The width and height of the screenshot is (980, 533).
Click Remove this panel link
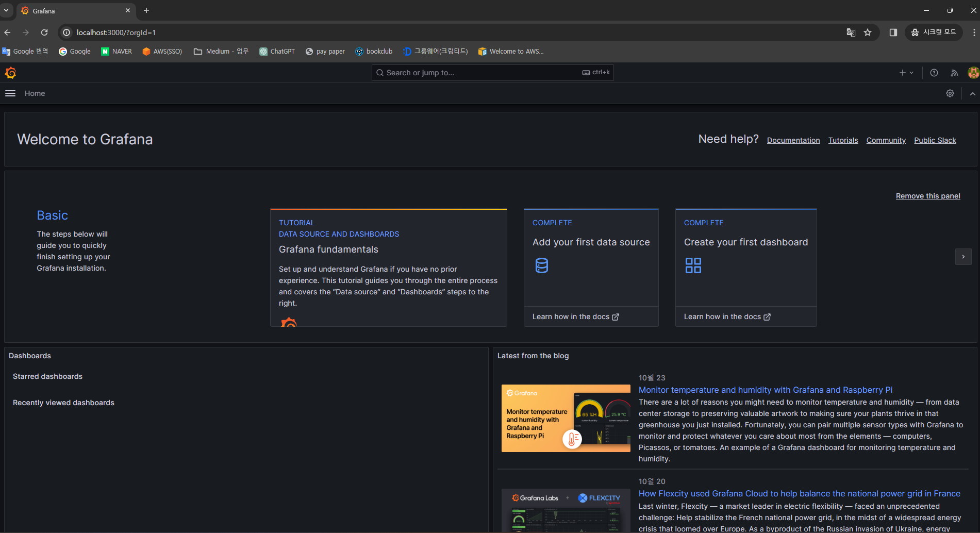click(x=928, y=196)
